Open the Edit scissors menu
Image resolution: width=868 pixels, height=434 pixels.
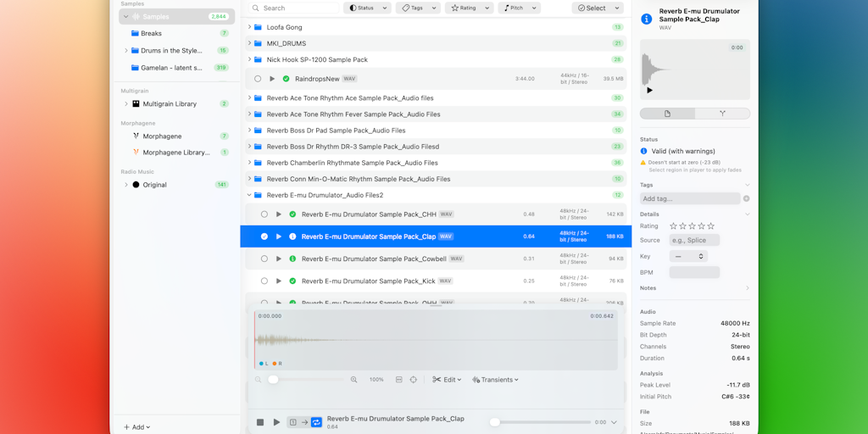point(447,380)
